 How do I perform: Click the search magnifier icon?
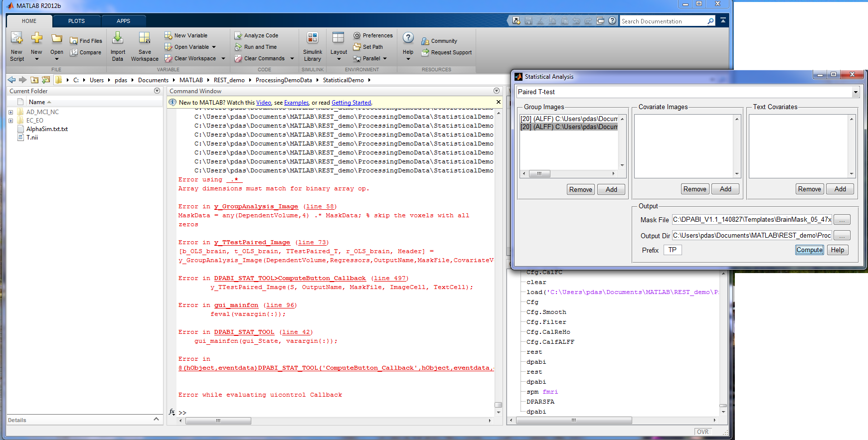710,21
